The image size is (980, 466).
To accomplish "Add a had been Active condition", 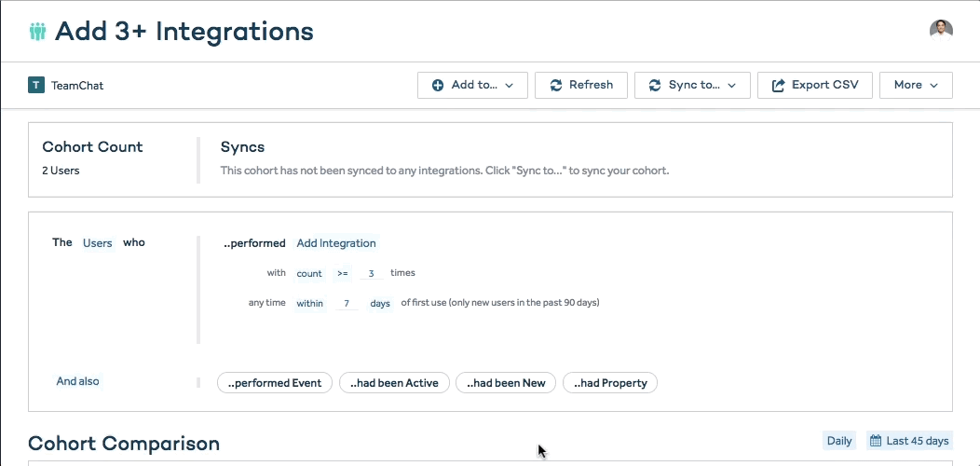I will (394, 383).
